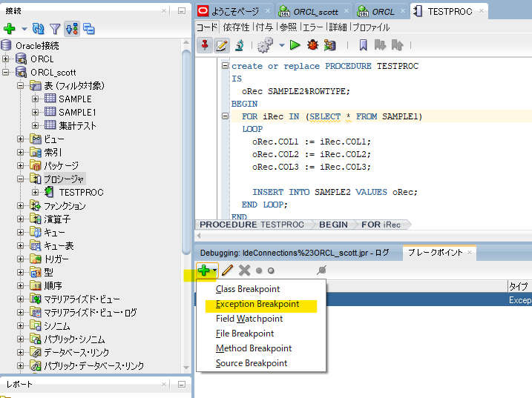Image resolution: width=532 pixels, height=398 pixels.
Task: Open the compile dropdown arrow next to gears
Action: click(x=281, y=46)
